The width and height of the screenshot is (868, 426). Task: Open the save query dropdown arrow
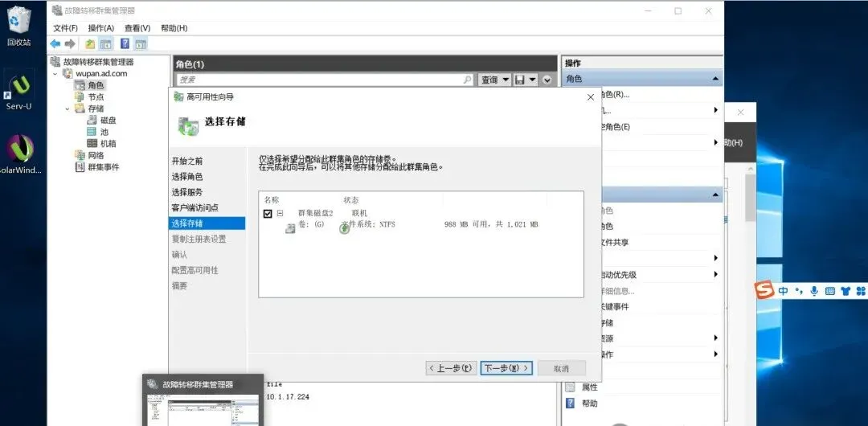(x=533, y=80)
